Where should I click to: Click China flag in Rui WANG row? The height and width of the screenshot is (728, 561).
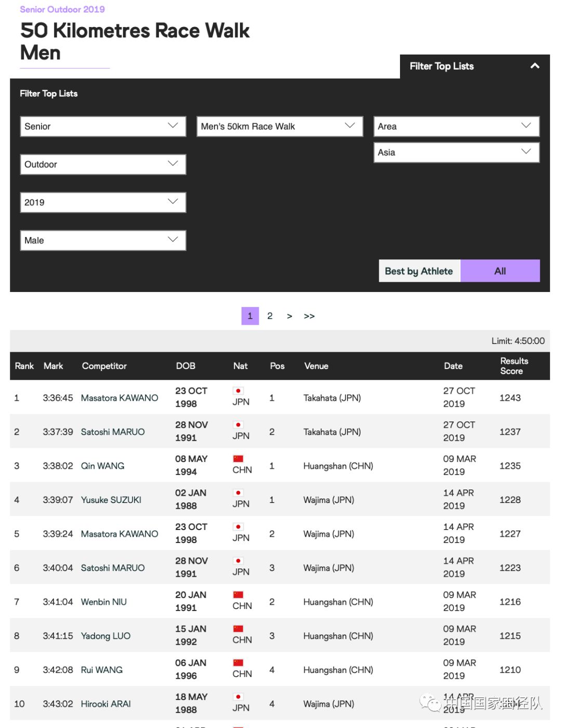(238, 663)
